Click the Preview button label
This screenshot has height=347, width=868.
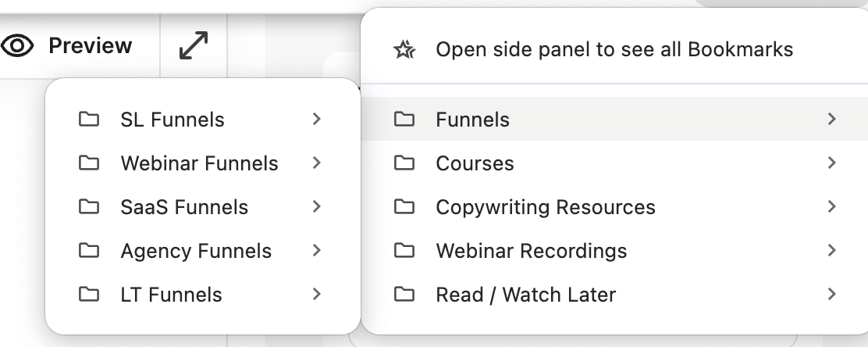90,46
